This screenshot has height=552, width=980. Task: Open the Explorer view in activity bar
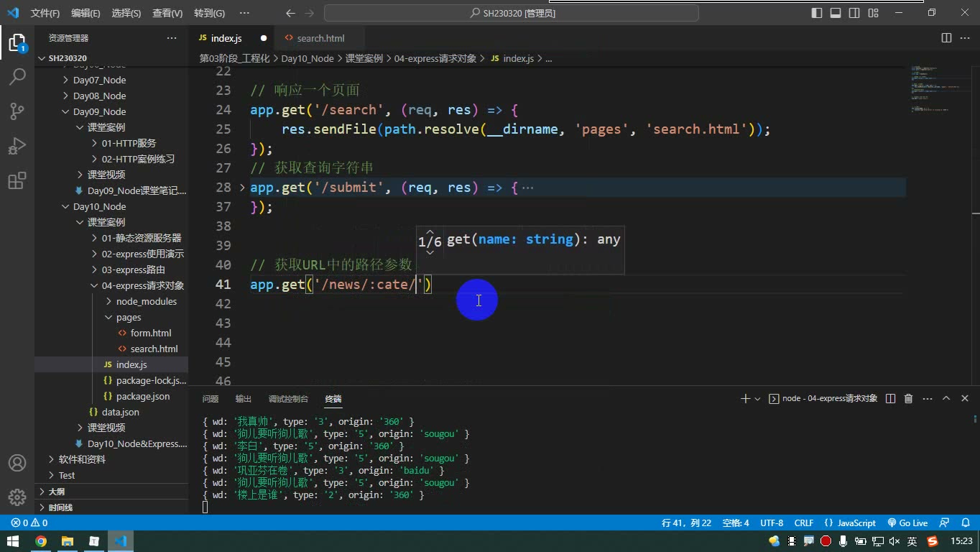[x=17, y=42]
